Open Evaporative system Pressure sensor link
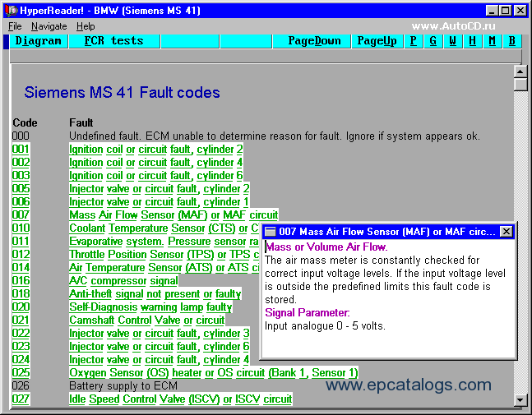Viewport: 532px width, 415px height. [x=164, y=242]
